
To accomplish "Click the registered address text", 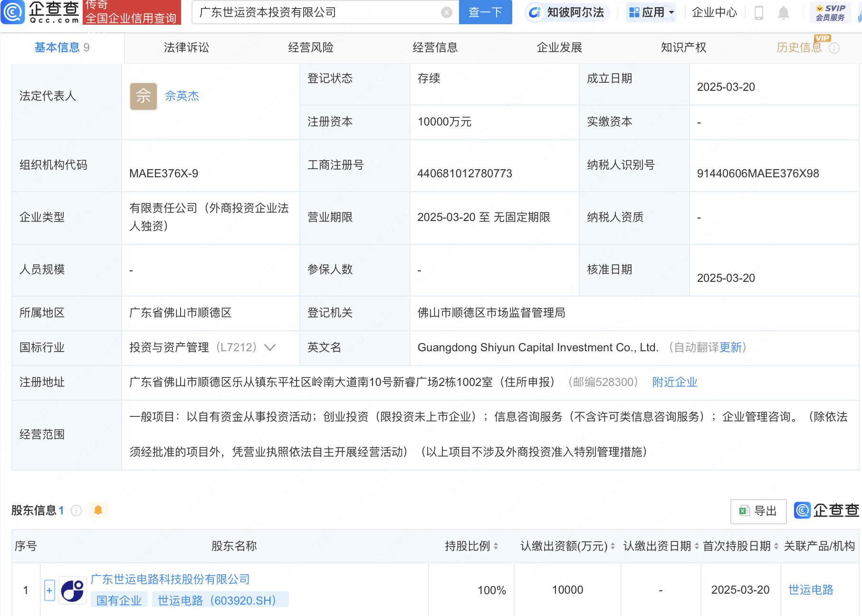I will pos(342,382).
